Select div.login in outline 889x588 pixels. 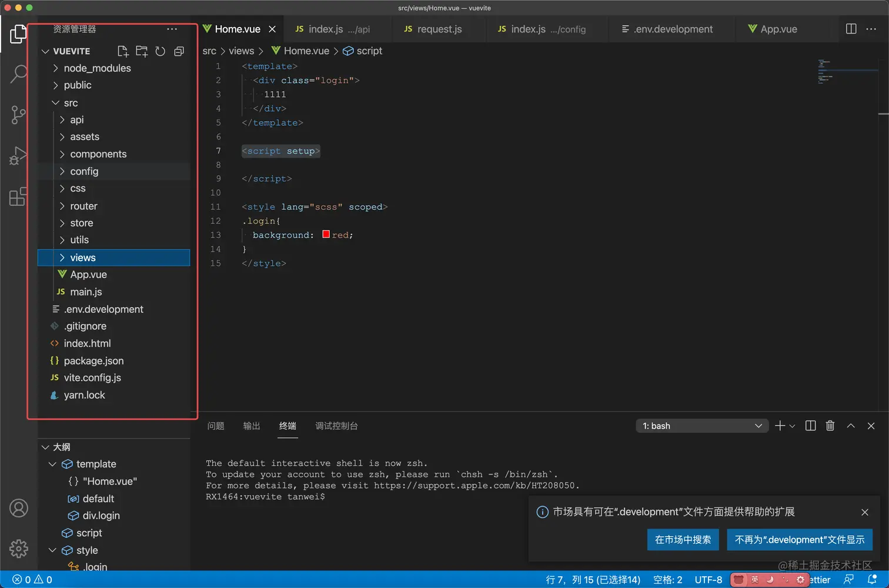pyautogui.click(x=113, y=516)
